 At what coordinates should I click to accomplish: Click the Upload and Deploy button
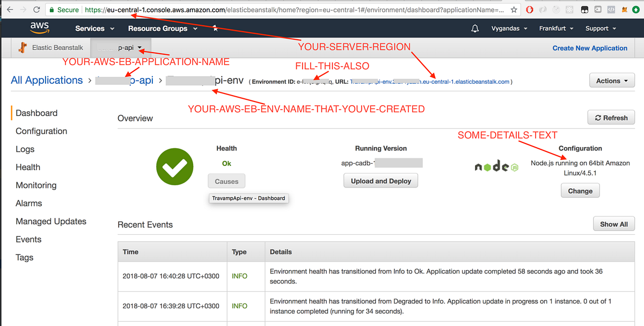point(380,181)
